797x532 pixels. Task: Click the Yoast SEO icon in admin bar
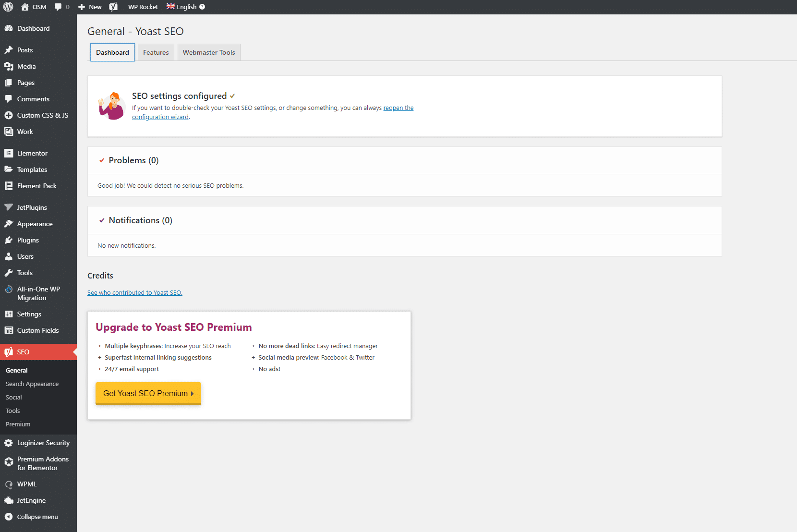pyautogui.click(x=113, y=7)
